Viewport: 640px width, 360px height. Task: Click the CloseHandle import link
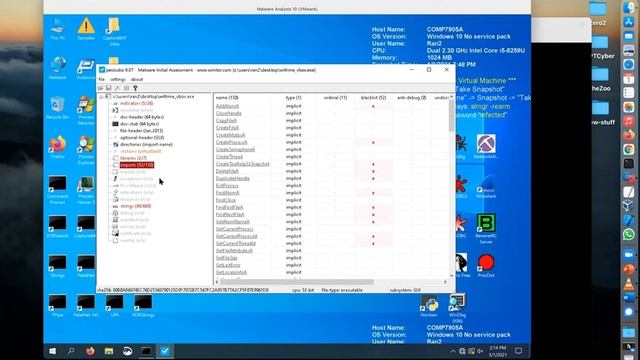229,113
